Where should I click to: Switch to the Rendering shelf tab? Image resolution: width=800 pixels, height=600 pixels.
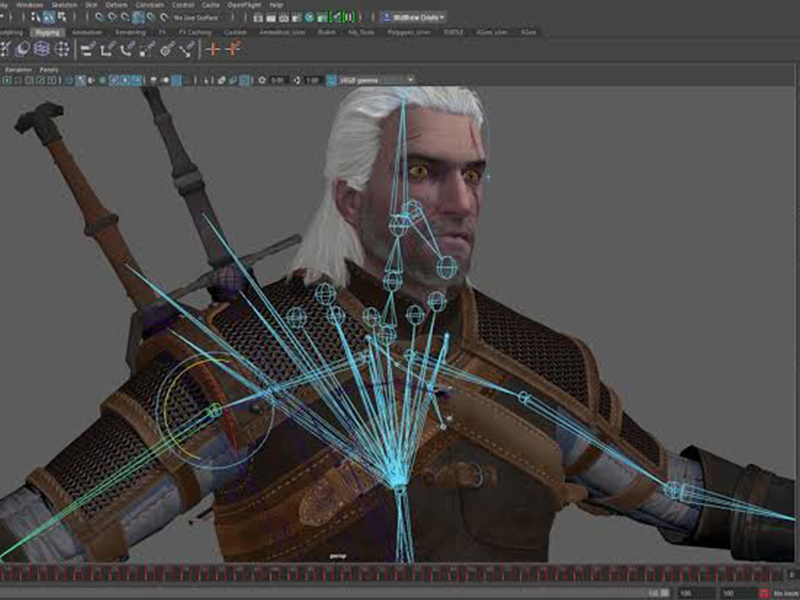(130, 32)
